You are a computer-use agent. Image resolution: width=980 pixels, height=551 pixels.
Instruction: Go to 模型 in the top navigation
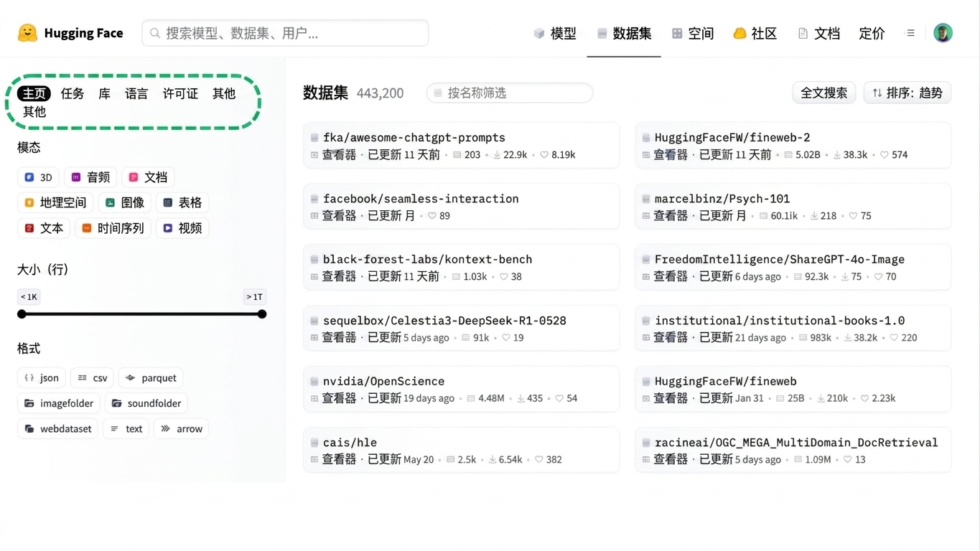[555, 33]
